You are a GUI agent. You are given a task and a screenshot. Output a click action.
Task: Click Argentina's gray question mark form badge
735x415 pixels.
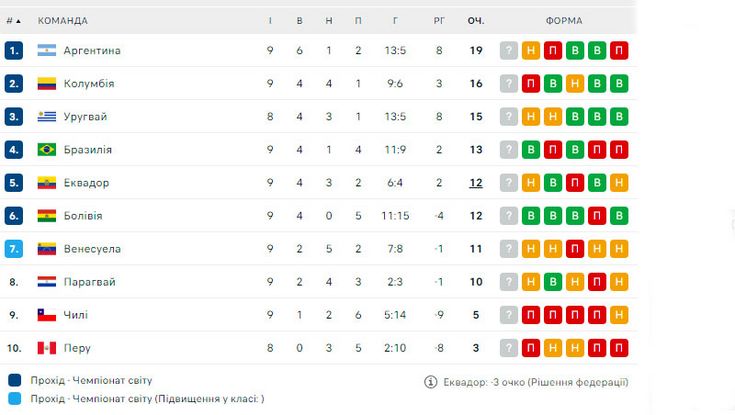(x=509, y=50)
